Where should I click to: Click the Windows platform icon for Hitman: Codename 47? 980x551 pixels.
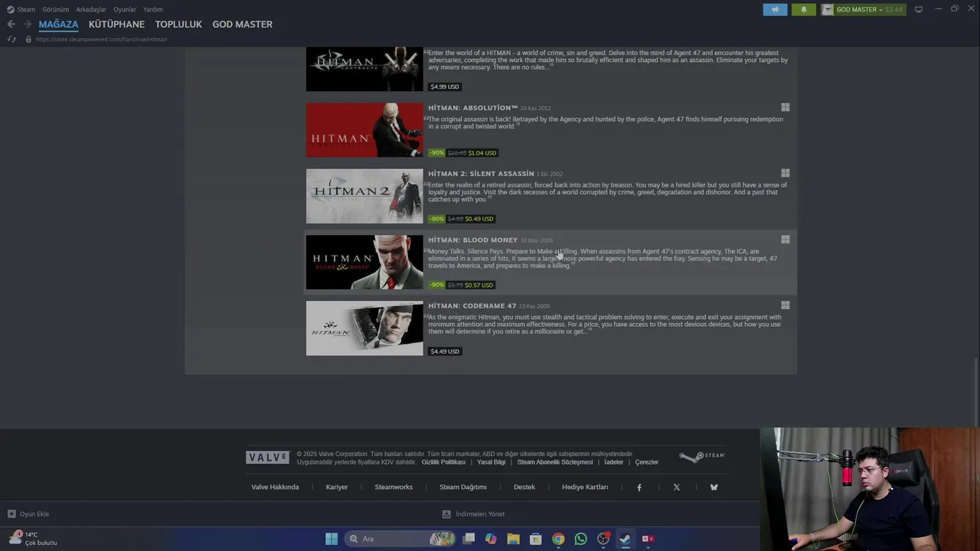785,305
